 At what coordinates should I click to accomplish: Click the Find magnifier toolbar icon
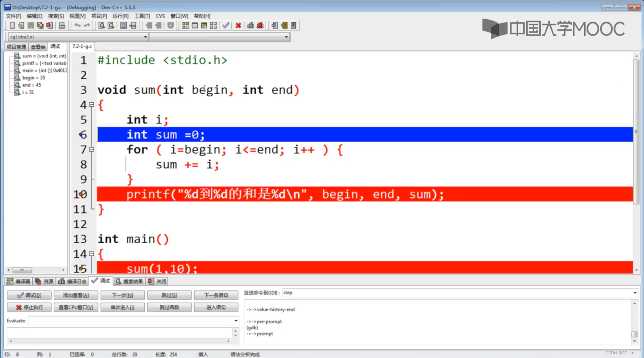tap(101, 25)
